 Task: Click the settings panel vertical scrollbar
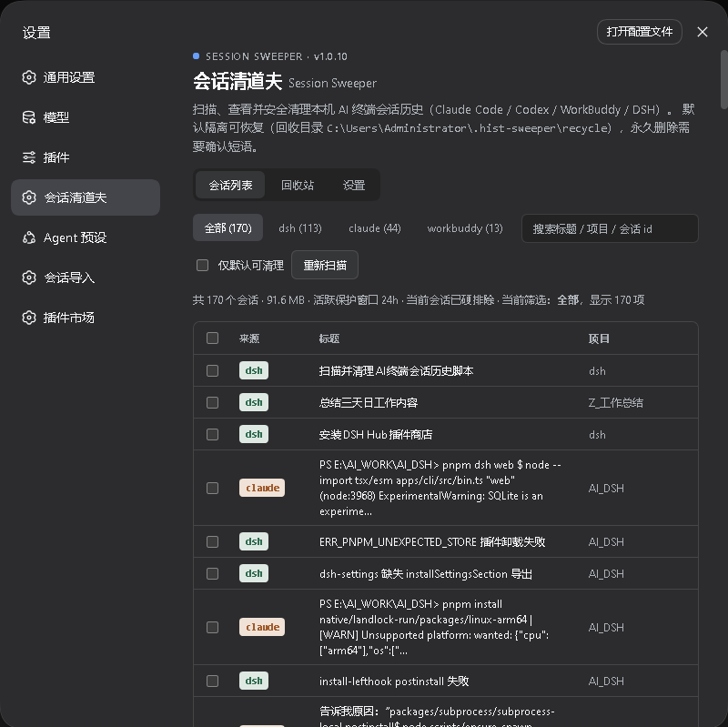click(723, 79)
